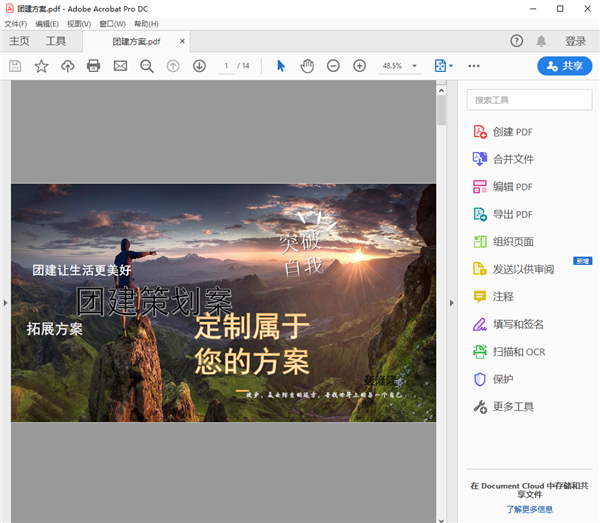Image resolution: width=600 pixels, height=523 pixels.
Task: Print the document using printer icon
Action: coord(94,66)
